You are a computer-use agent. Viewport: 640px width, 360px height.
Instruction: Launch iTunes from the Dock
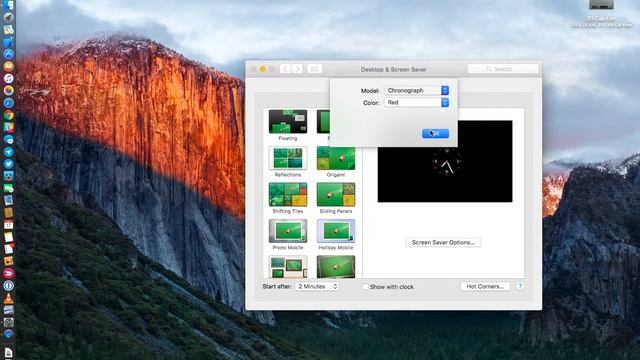coord(9,78)
